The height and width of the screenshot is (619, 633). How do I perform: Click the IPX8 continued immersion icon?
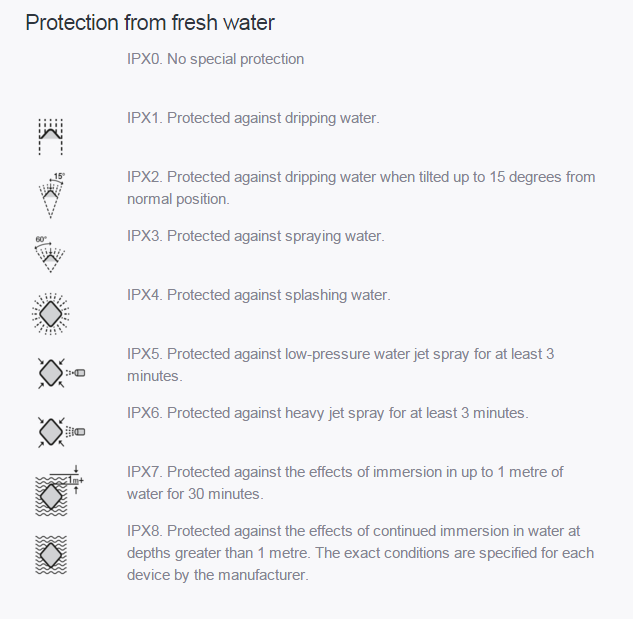coord(50,551)
